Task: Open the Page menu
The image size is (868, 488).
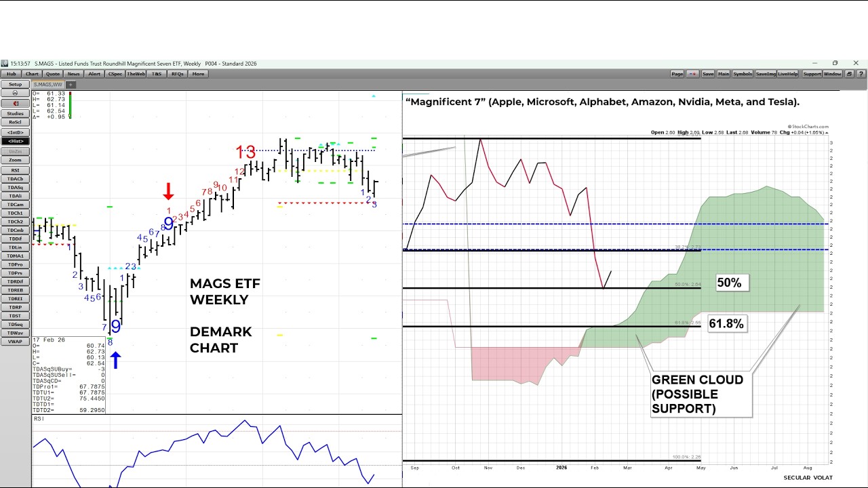Action: pyautogui.click(x=677, y=74)
